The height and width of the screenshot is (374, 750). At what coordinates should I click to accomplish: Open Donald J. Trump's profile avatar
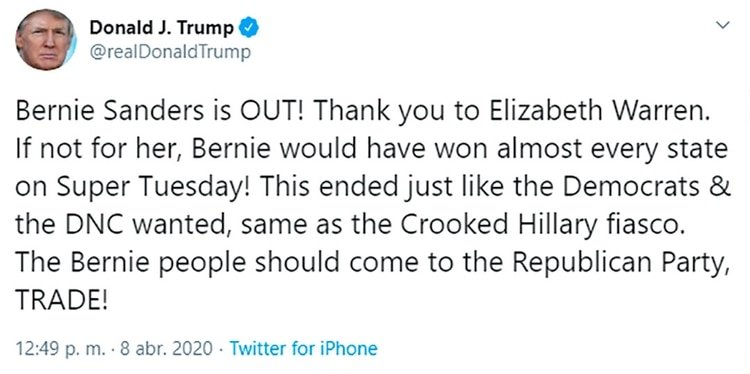[46, 40]
